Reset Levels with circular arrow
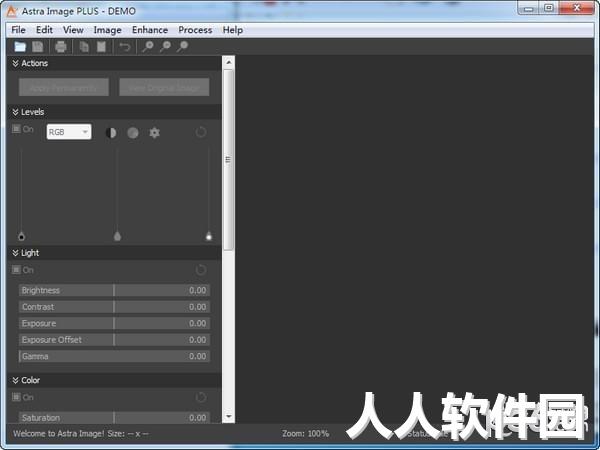Image resolution: width=600 pixels, height=450 pixels. [201, 132]
